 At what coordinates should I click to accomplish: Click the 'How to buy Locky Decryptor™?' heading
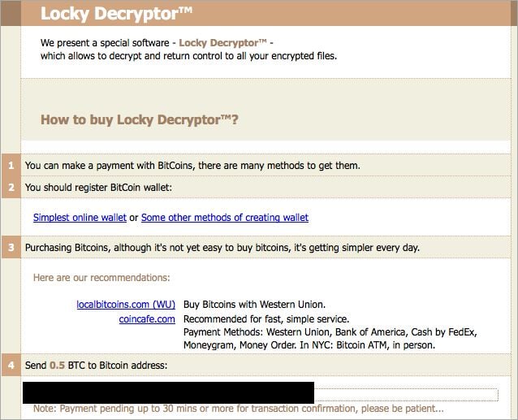point(140,120)
